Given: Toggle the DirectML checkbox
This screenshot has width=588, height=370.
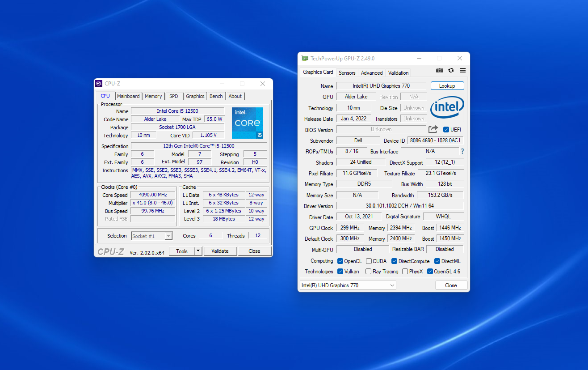Looking at the screenshot, I should click(x=437, y=261).
